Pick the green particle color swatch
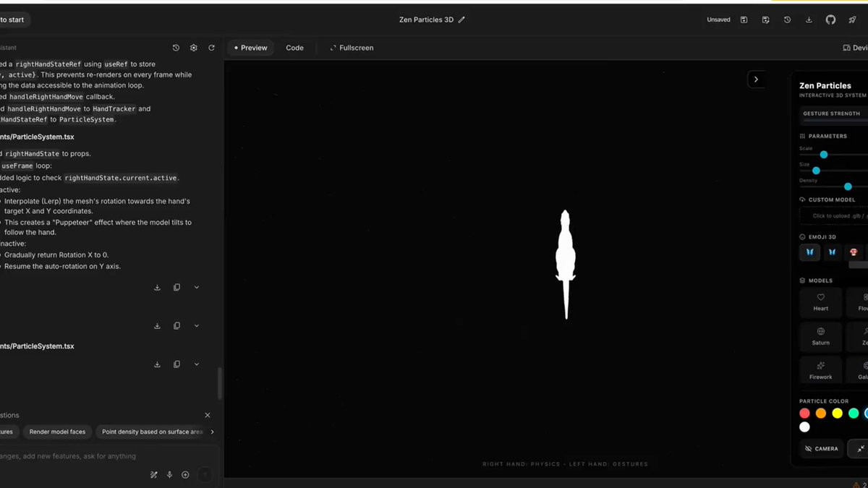This screenshot has width=868, height=488. [x=854, y=413]
